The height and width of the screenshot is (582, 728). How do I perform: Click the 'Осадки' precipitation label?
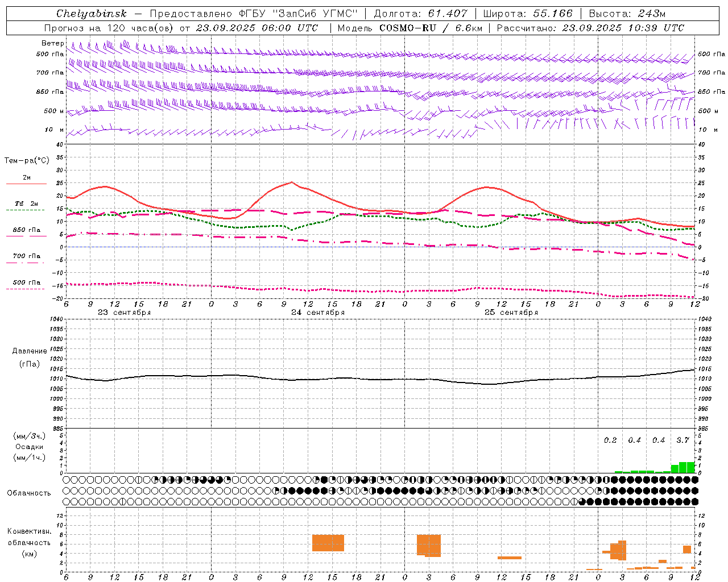[x=29, y=447]
